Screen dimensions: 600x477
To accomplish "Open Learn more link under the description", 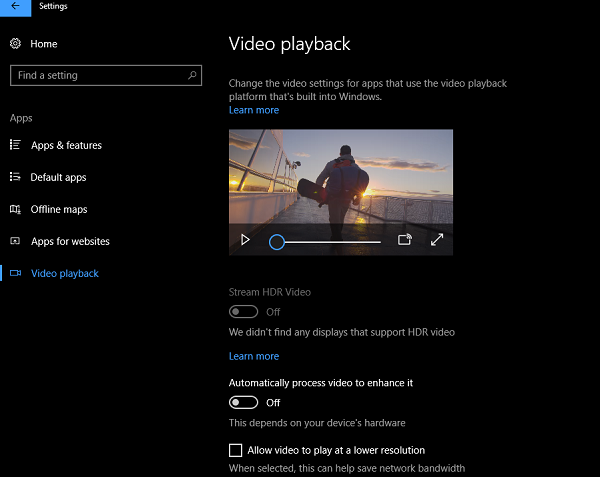I will point(254,110).
